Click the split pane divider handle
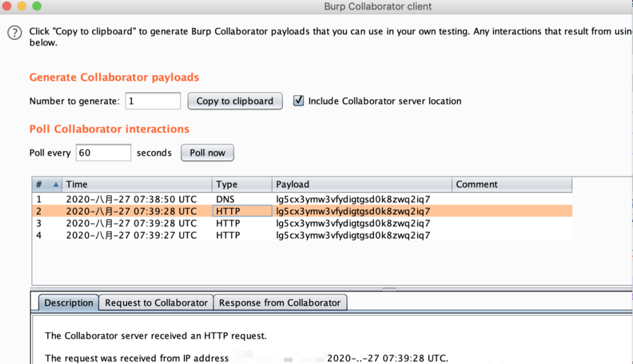This screenshot has width=633, height=364. [389, 289]
